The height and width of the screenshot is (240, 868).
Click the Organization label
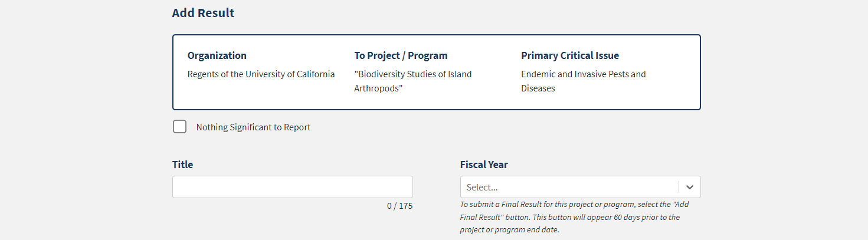pyautogui.click(x=217, y=55)
